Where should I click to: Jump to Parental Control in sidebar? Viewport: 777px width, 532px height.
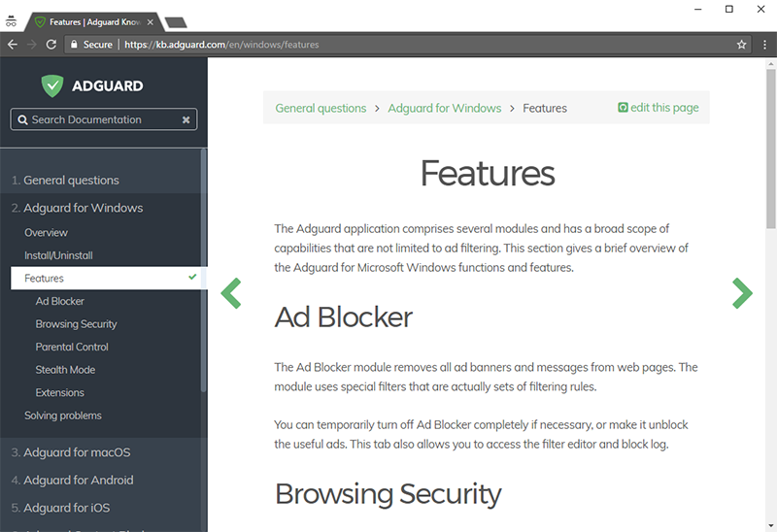point(71,347)
